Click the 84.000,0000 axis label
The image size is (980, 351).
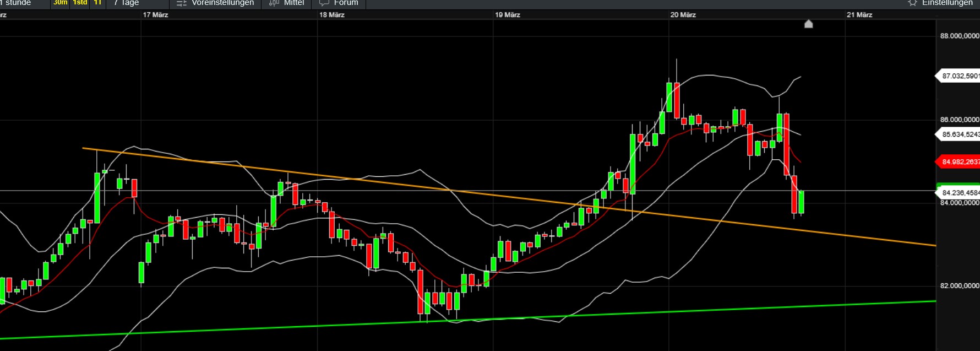point(960,203)
